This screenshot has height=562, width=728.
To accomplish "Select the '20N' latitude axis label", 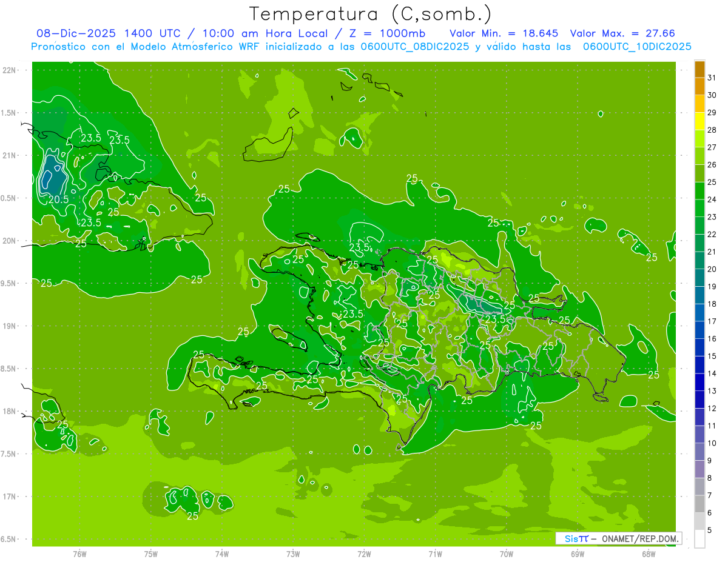I will pyautogui.click(x=9, y=241).
